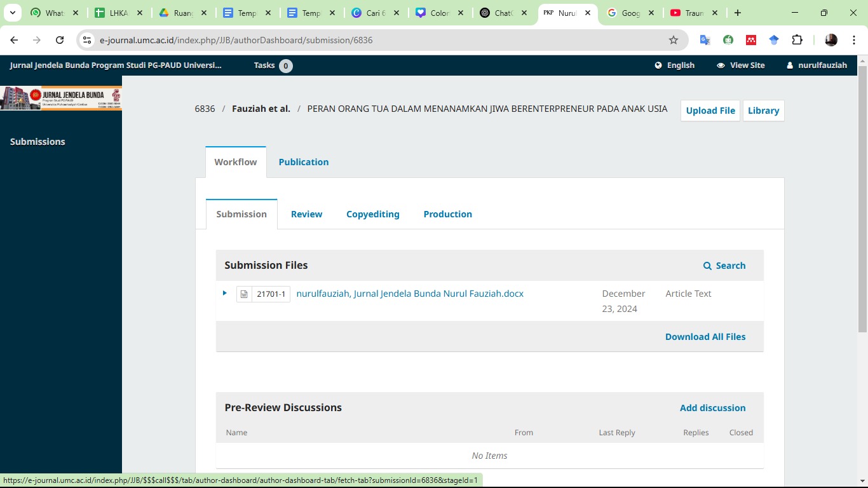
Task: Switch to the Publication tab
Action: [303, 162]
